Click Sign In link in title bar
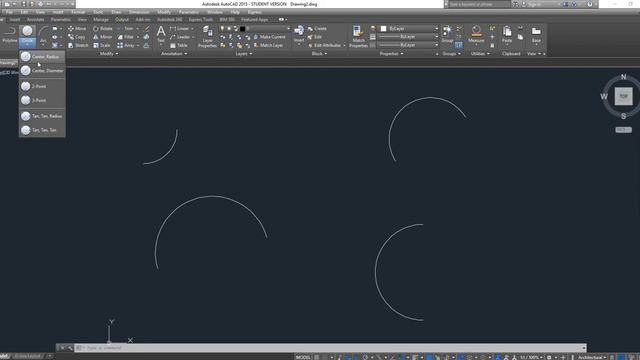The height and width of the screenshot is (360, 640). tap(535, 4)
